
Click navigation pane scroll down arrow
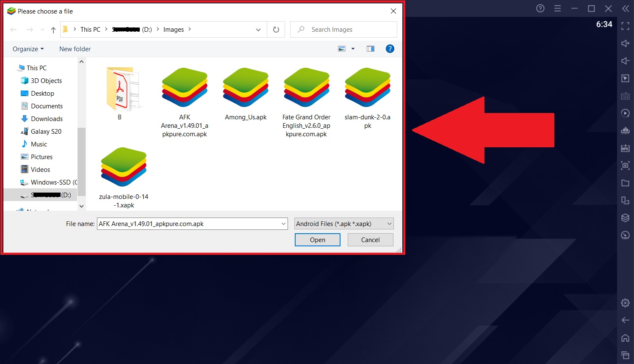tap(82, 206)
